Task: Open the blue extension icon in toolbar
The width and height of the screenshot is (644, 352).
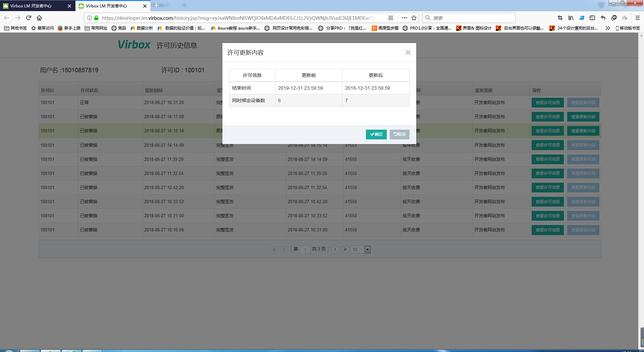Action: click(582, 18)
